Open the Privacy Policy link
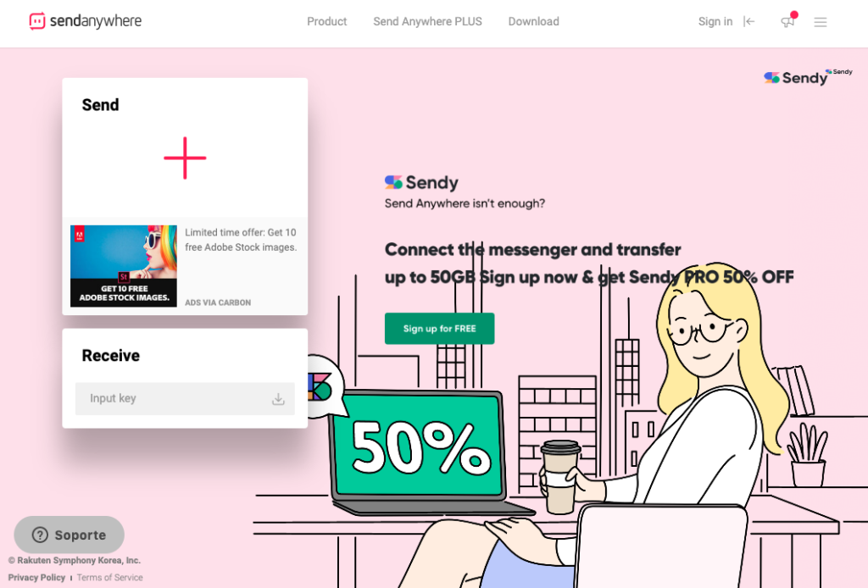The height and width of the screenshot is (588, 868). (x=36, y=578)
